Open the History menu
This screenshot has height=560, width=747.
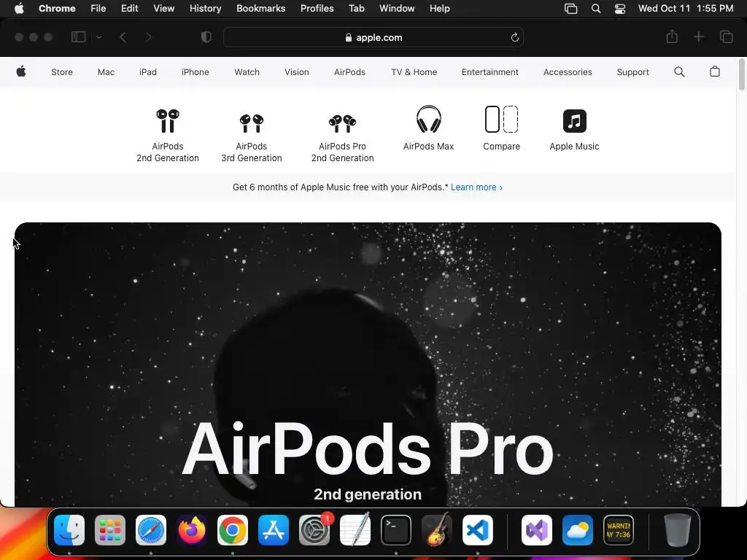[205, 9]
